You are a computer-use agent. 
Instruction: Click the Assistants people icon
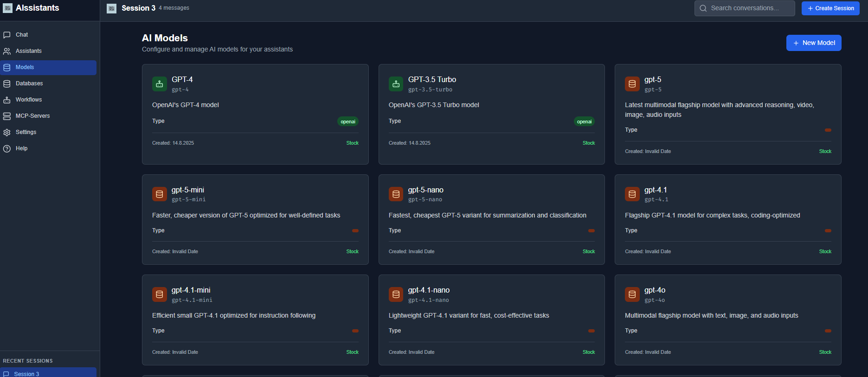[7, 51]
